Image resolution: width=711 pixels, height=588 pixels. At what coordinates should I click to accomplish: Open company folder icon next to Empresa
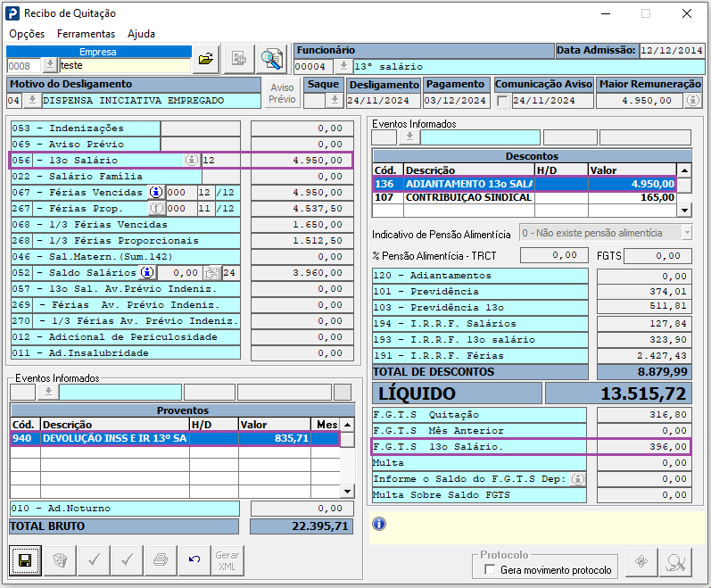206,59
